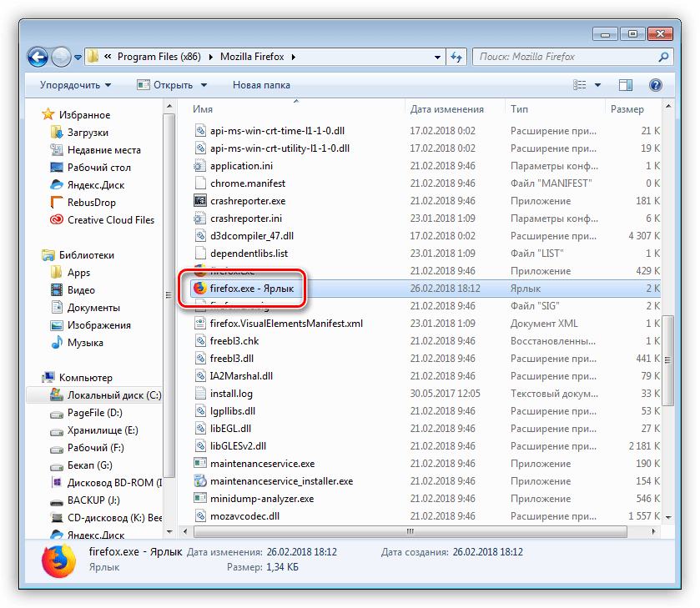Screen dimensions: 700x608
Task: Select Библиотеки in navigation pane
Action: tap(86, 255)
